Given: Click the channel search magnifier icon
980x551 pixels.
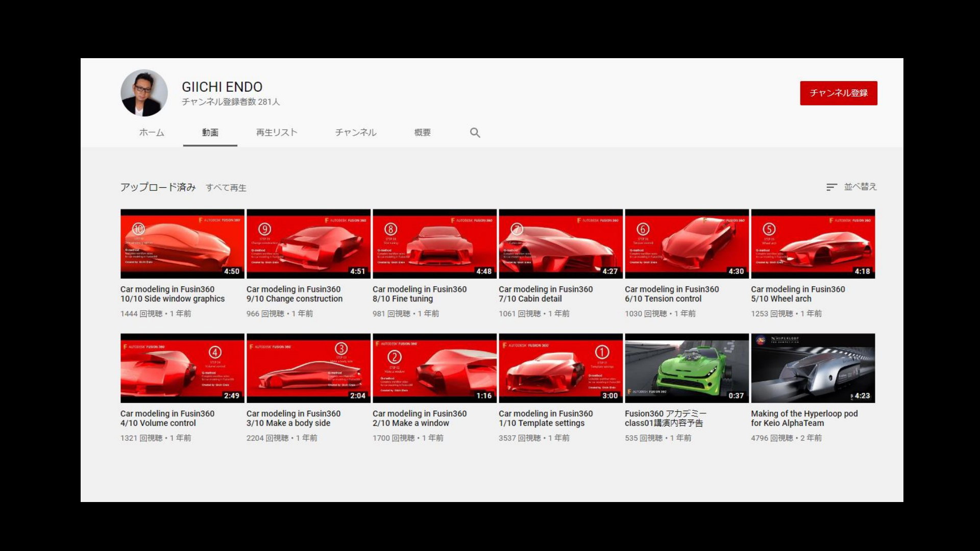Looking at the screenshot, I should [475, 133].
